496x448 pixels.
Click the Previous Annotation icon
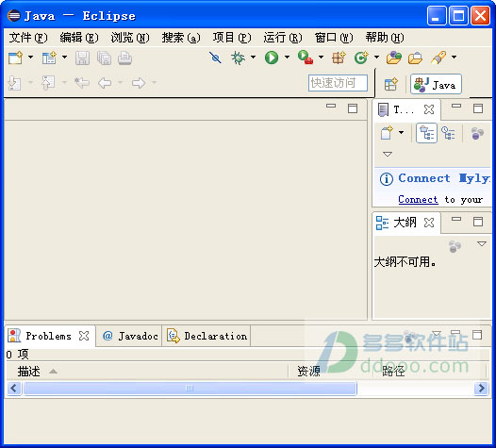pos(48,83)
